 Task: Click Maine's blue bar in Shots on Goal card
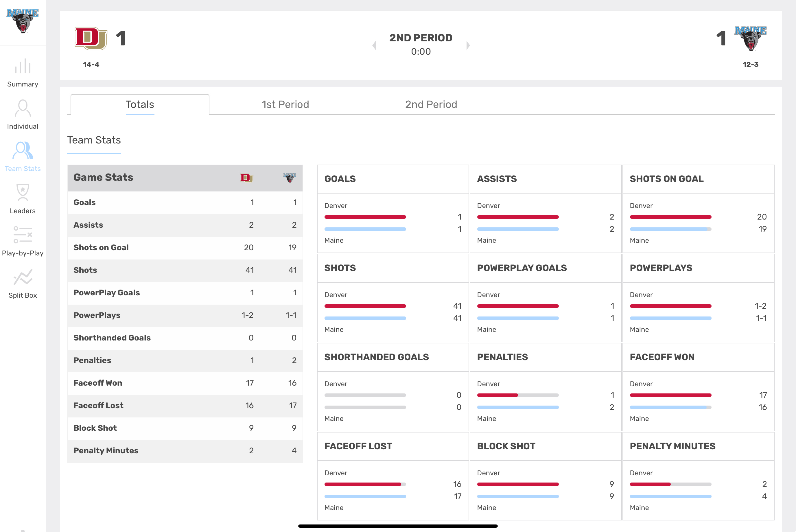click(668, 229)
